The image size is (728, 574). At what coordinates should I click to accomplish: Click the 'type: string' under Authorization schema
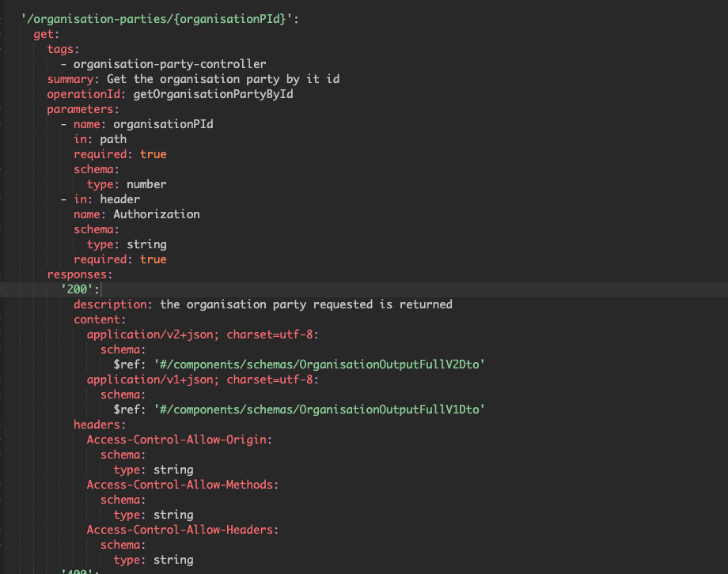click(127, 244)
